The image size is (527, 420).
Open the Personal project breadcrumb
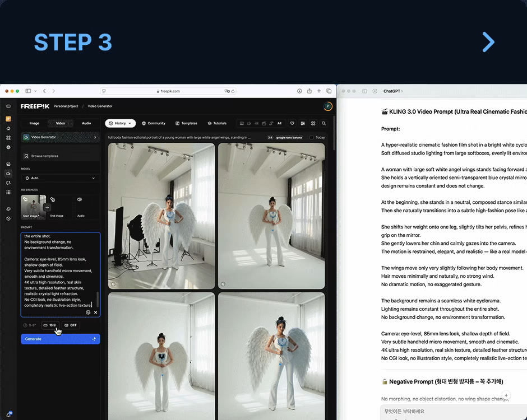66,106
